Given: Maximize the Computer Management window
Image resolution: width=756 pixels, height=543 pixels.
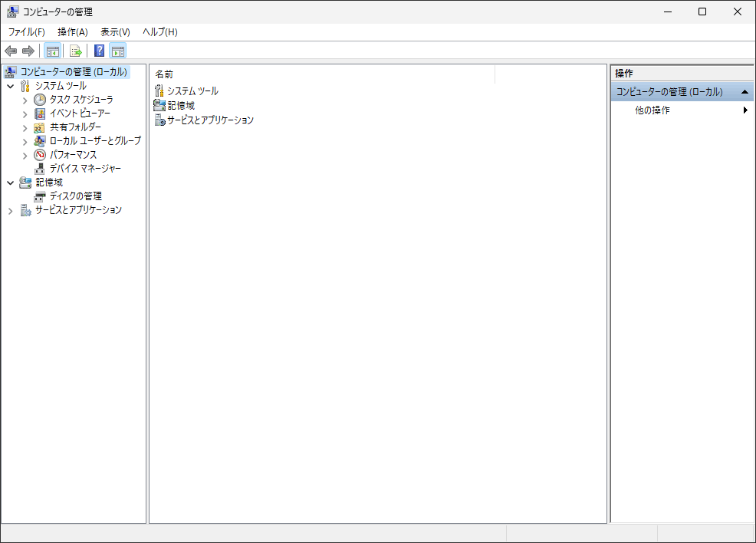Looking at the screenshot, I should pyautogui.click(x=702, y=12).
